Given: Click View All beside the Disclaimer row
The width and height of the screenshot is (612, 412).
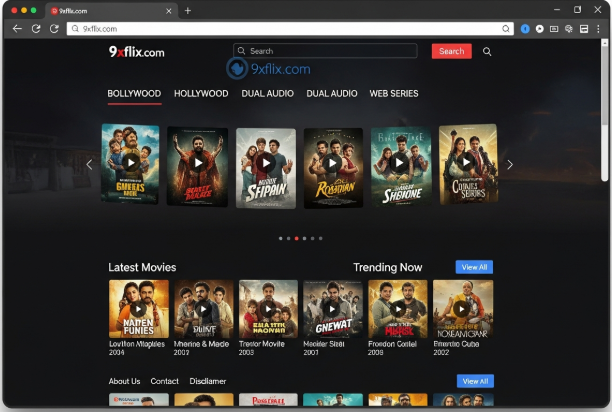Looking at the screenshot, I should [x=475, y=381].
